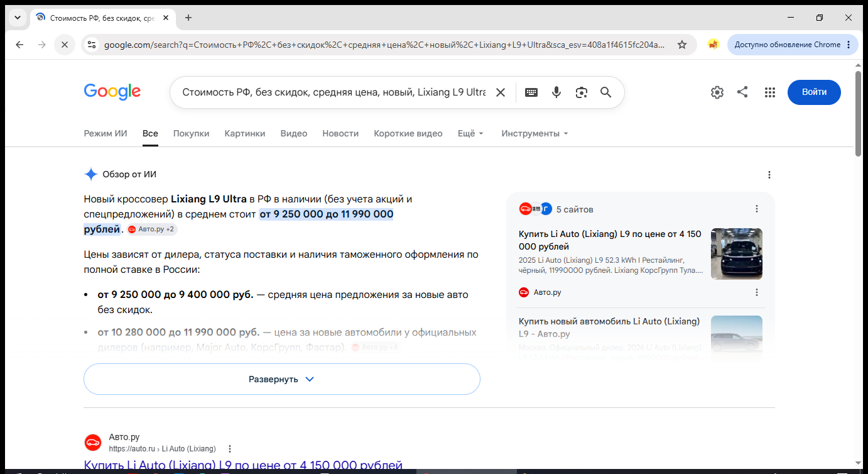The width and height of the screenshot is (868, 474).
Task: Search by image with Google Lens
Action: [x=582, y=92]
